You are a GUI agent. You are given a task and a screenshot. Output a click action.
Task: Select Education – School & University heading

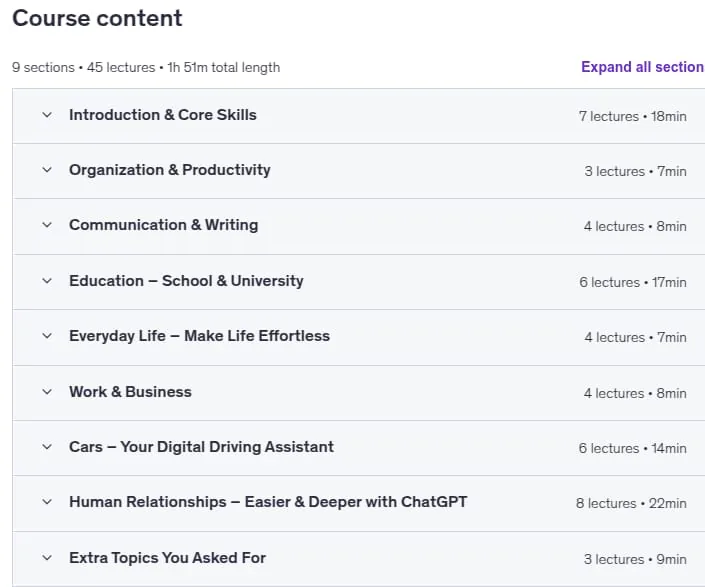pos(186,281)
